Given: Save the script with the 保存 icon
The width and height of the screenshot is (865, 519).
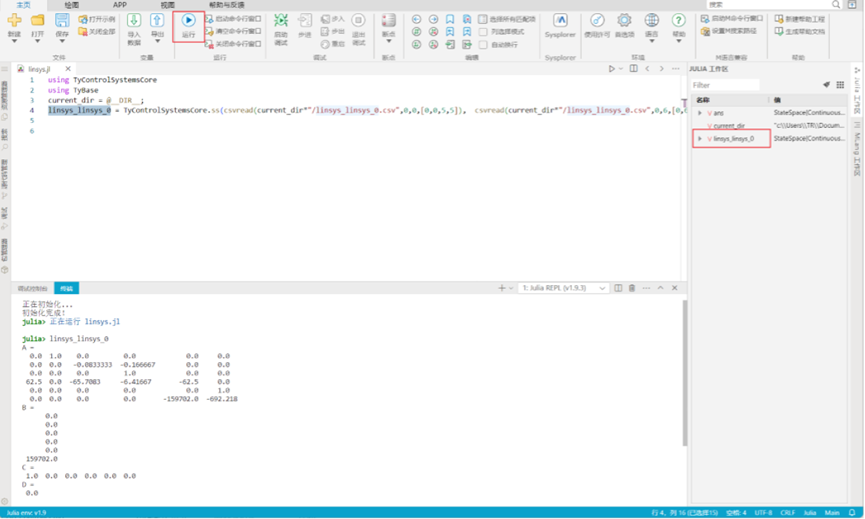Looking at the screenshot, I should 62,20.
